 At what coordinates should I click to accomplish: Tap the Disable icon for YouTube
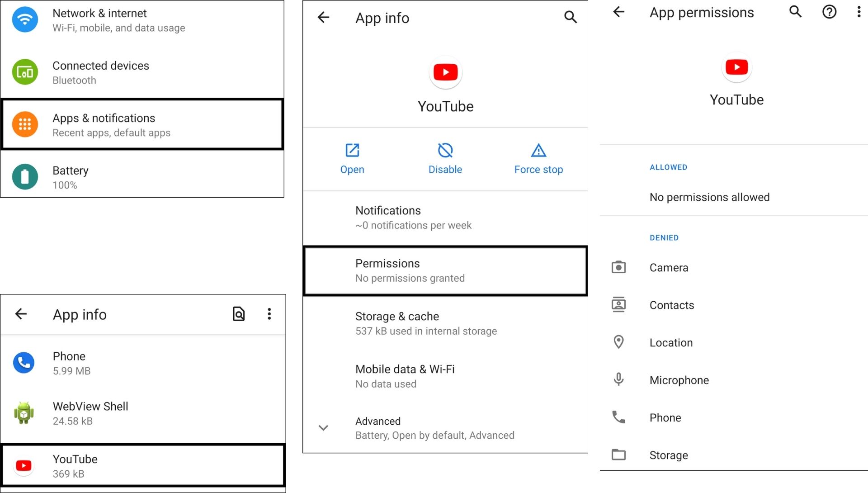click(x=445, y=150)
